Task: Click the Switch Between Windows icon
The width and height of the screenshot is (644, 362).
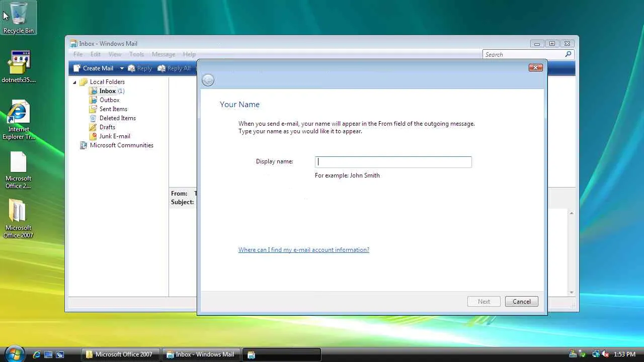Action: pos(60,354)
